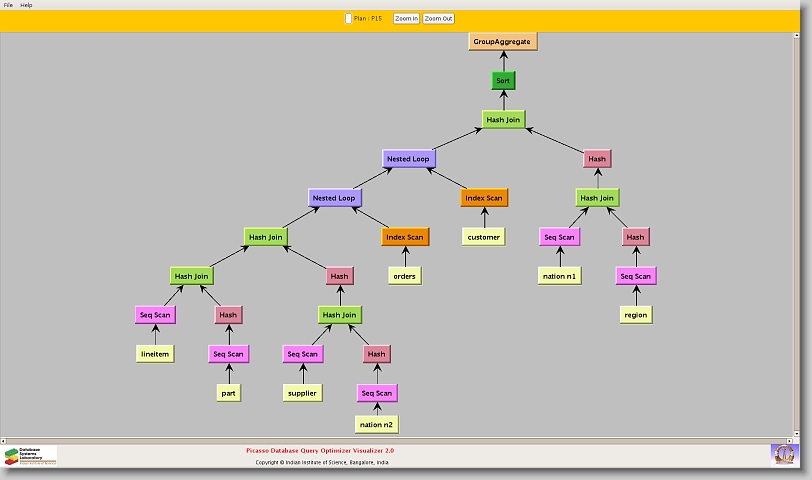Click the horizontal scrollbar below the plan tree
The height and width of the screenshot is (480, 812).
pos(400,437)
